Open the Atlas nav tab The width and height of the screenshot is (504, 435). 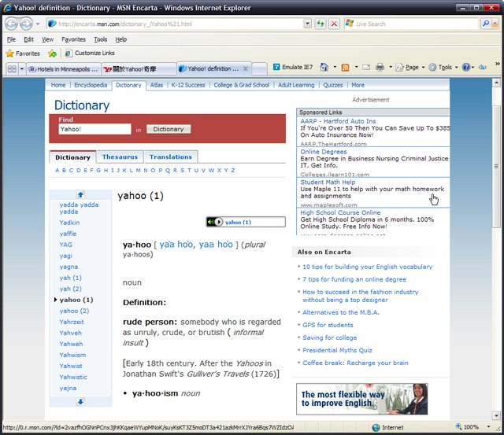[x=157, y=85]
